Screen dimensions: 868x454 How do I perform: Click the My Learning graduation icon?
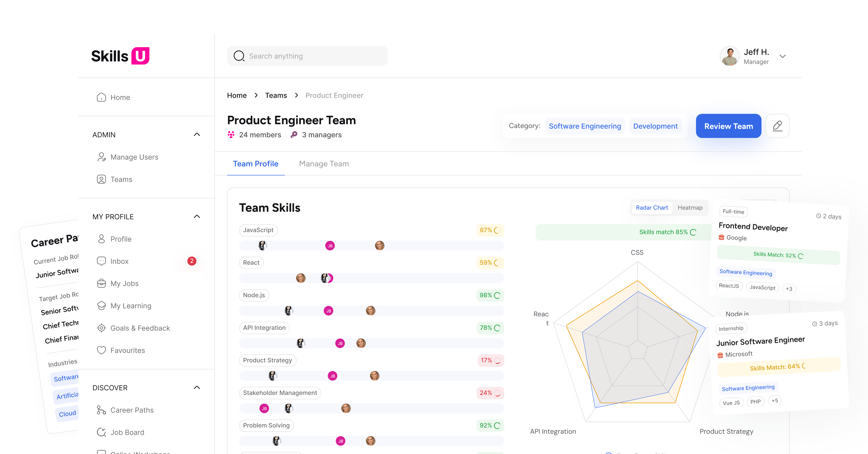[101, 306]
